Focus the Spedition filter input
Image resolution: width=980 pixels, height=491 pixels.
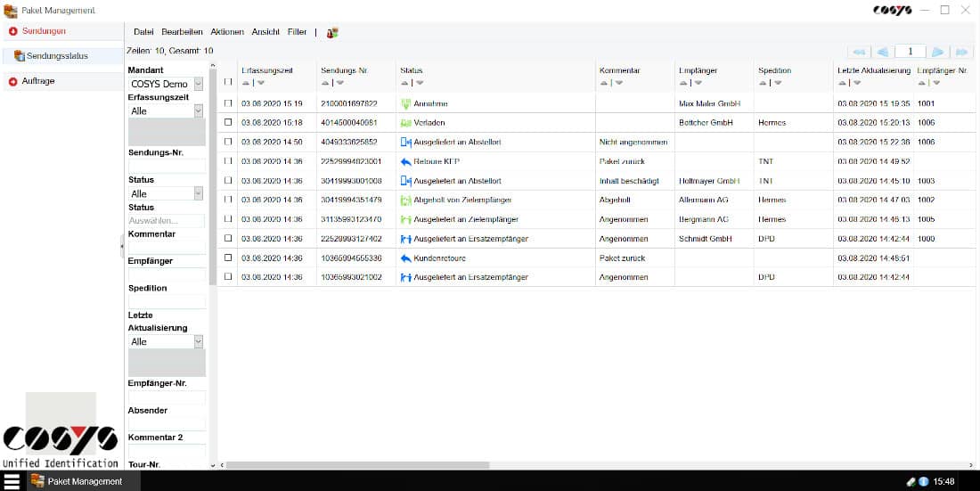click(x=167, y=301)
